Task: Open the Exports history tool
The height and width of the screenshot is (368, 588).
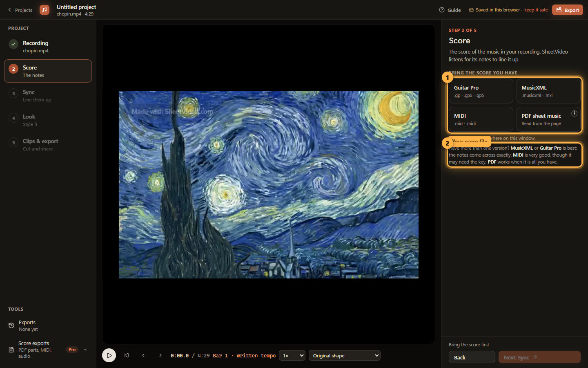Action: click(48, 325)
